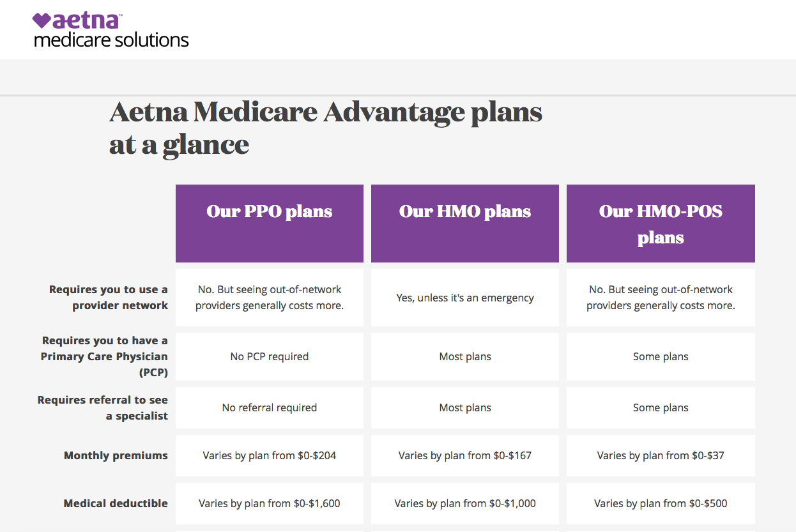The width and height of the screenshot is (796, 532).
Task: Click the HMO premium cell showing $0-$167
Action: [464, 455]
